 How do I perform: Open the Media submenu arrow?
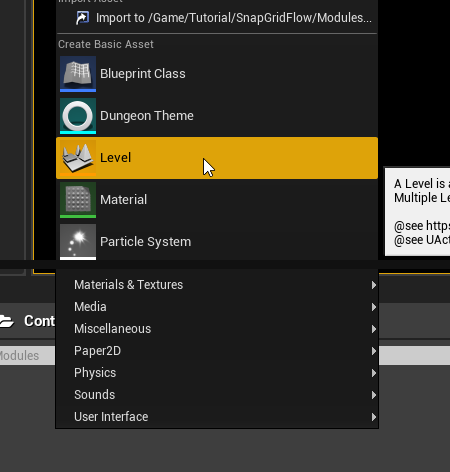(x=374, y=307)
